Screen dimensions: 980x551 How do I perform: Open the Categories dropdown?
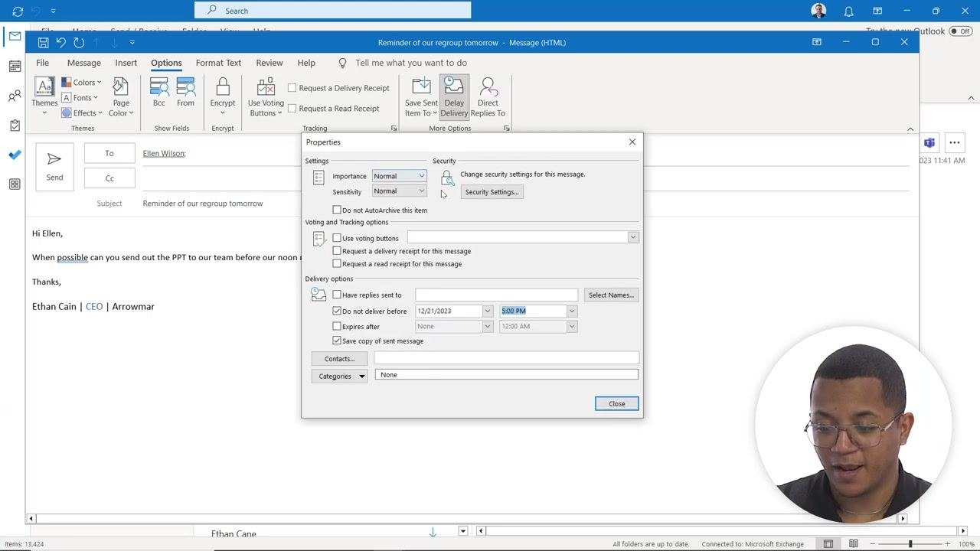pyautogui.click(x=361, y=376)
